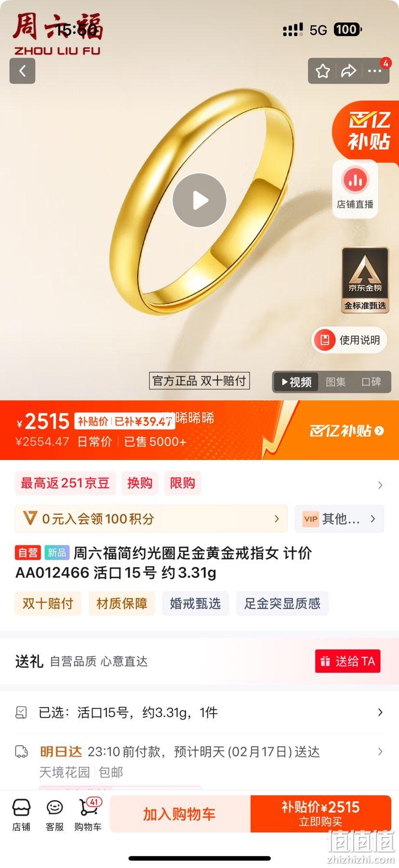This screenshot has width=399, height=868.
Task: Open 0元入会领100积分 membership banner
Action: [151, 519]
